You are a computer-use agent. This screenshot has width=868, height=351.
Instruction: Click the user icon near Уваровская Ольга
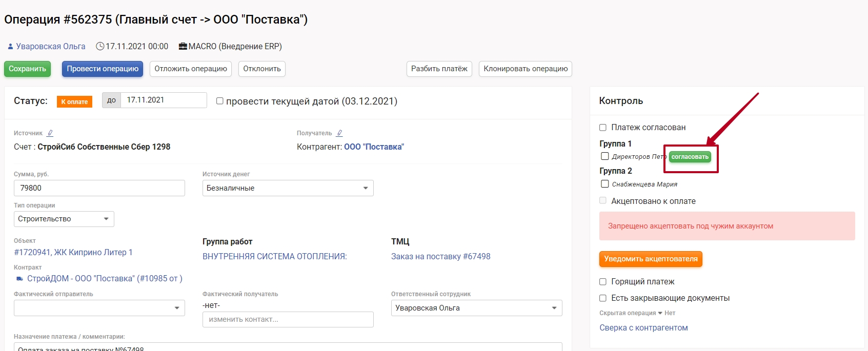click(x=10, y=47)
